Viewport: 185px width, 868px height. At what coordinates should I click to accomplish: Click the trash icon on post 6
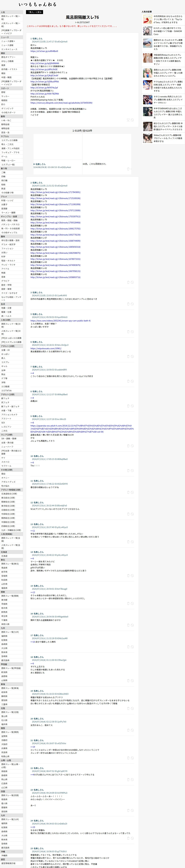[128, 356]
